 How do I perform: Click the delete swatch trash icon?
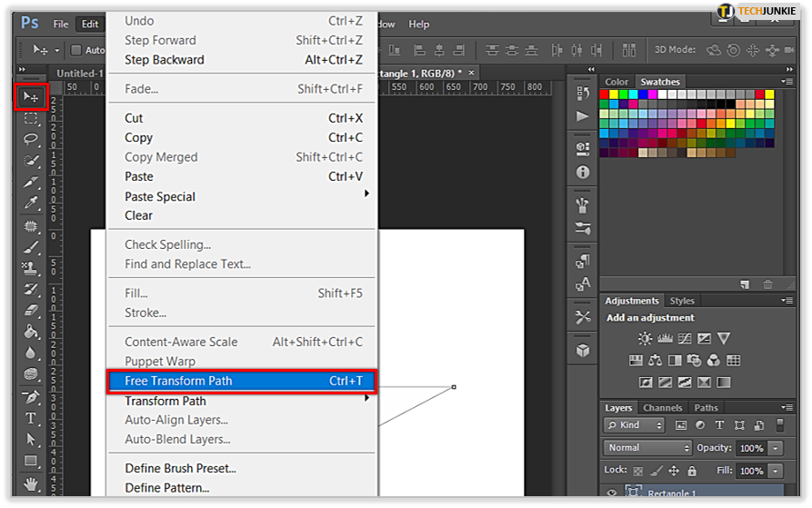[x=767, y=284]
